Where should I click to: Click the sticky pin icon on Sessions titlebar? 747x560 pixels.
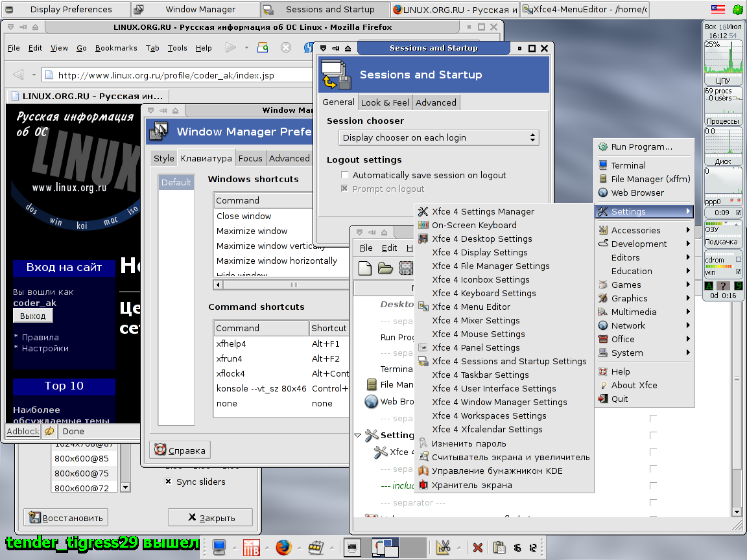(x=335, y=48)
